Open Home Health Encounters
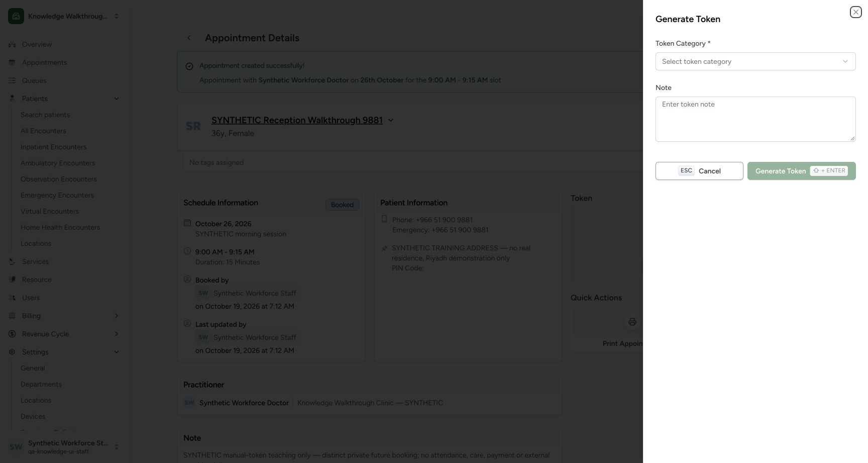Image resolution: width=868 pixels, height=463 pixels. pos(60,227)
